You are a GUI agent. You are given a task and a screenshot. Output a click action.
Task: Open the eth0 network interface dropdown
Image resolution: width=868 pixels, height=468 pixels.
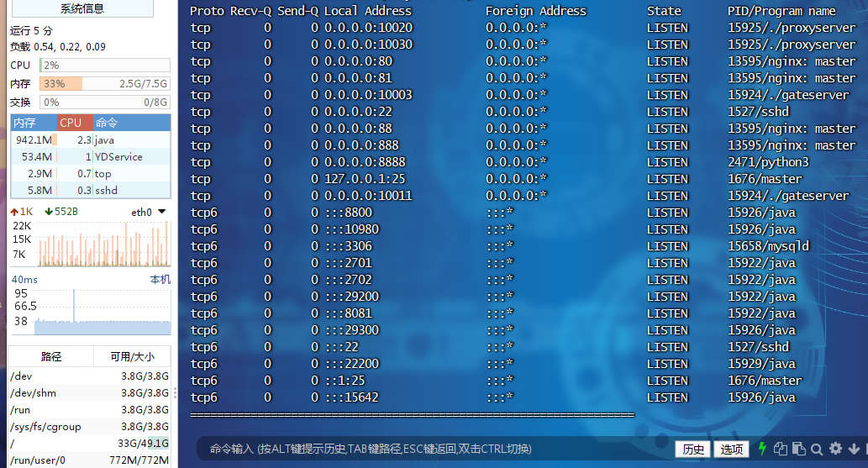coord(149,212)
